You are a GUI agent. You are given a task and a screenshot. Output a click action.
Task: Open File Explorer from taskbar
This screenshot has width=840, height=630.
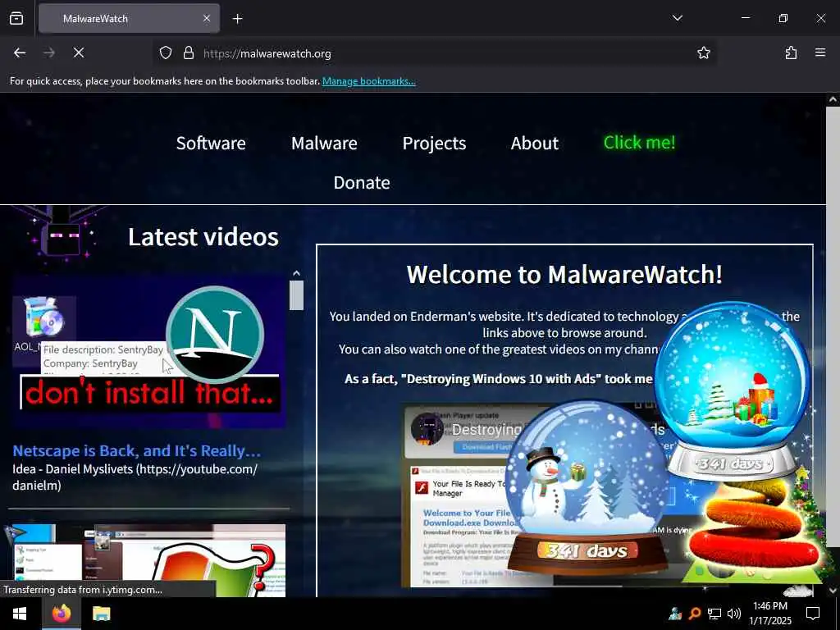click(101, 614)
